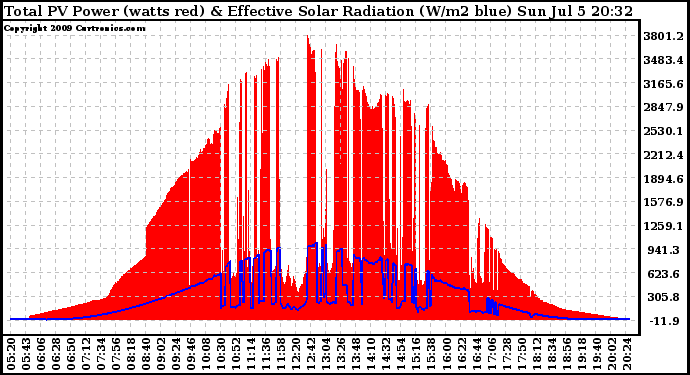690x375 pixels.
Task: Click the 16:22 time label
Action: point(461,354)
